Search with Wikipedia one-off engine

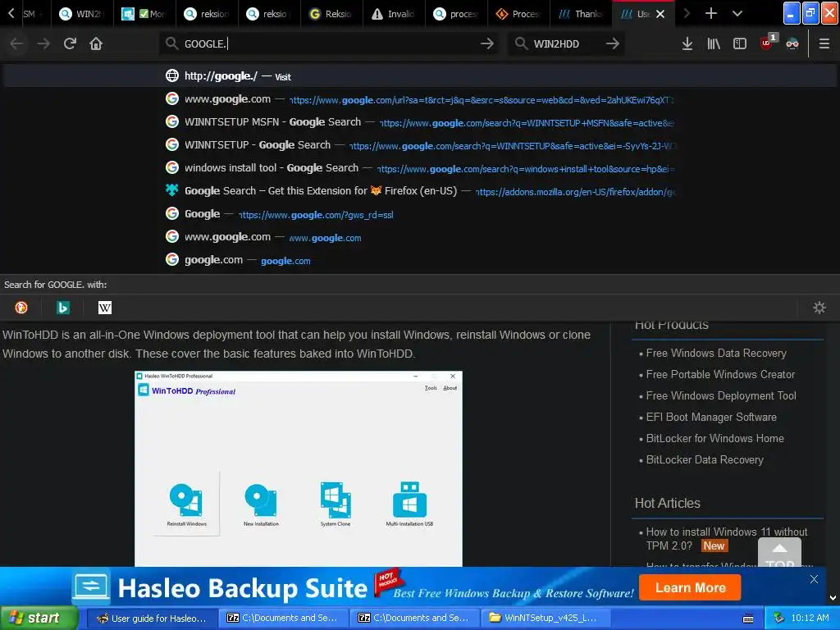[105, 308]
